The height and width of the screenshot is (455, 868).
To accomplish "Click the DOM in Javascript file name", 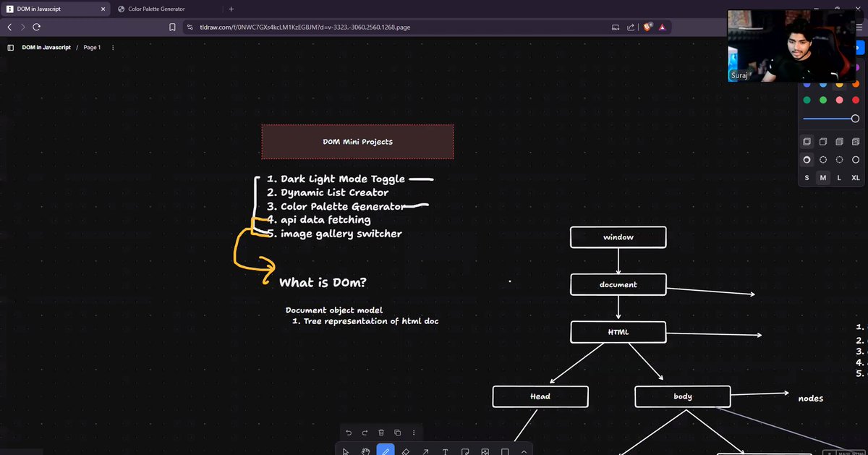I will point(46,47).
